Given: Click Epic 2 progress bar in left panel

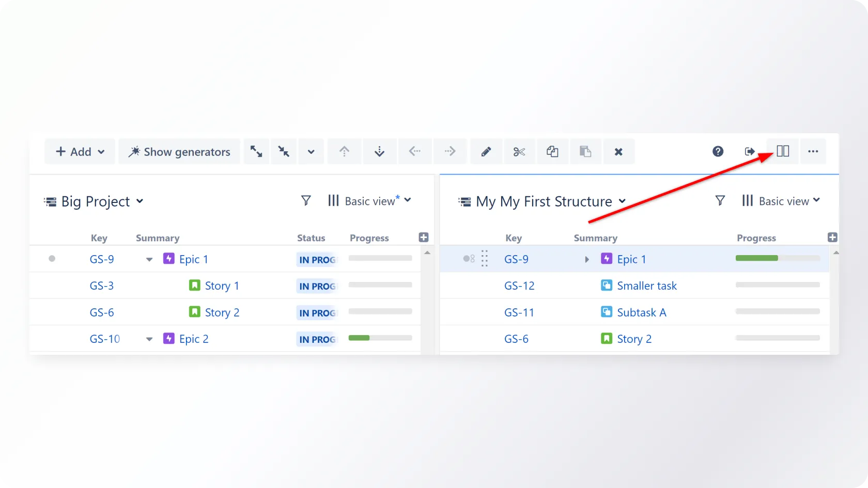Looking at the screenshot, I should point(380,338).
